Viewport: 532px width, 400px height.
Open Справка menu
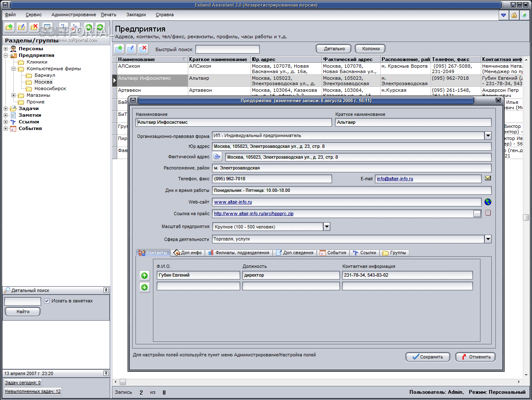point(165,15)
